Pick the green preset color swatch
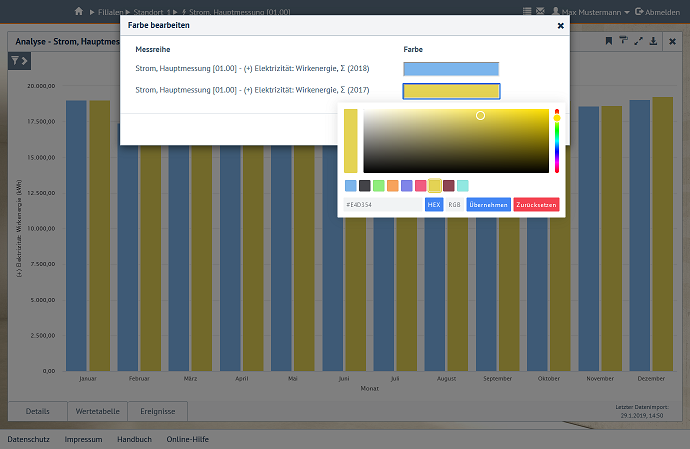The height and width of the screenshot is (449, 690). [x=379, y=186]
